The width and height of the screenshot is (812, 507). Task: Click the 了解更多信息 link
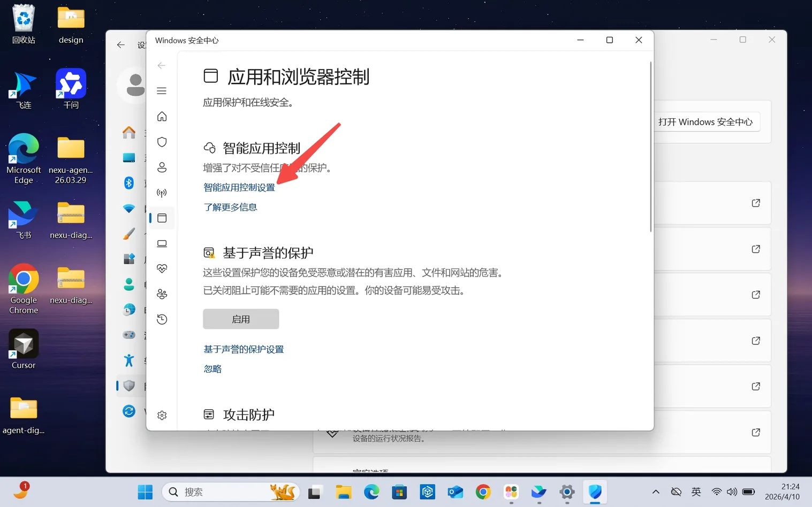point(230,207)
